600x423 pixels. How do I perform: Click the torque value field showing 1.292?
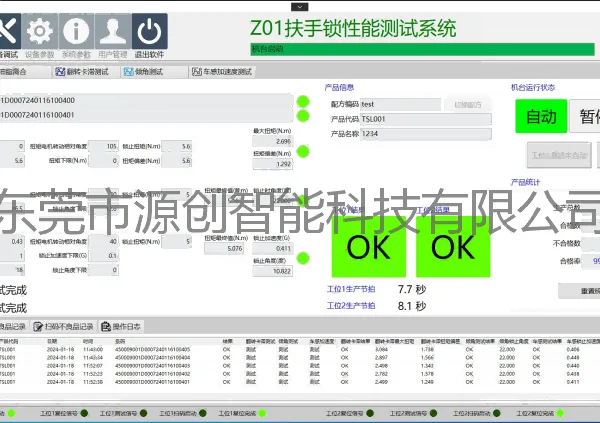click(x=272, y=164)
